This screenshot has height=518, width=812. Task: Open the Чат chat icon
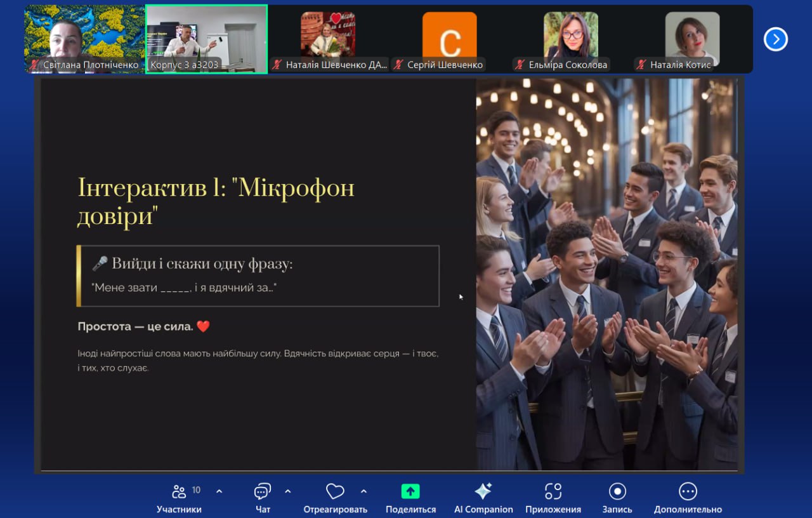point(262,492)
